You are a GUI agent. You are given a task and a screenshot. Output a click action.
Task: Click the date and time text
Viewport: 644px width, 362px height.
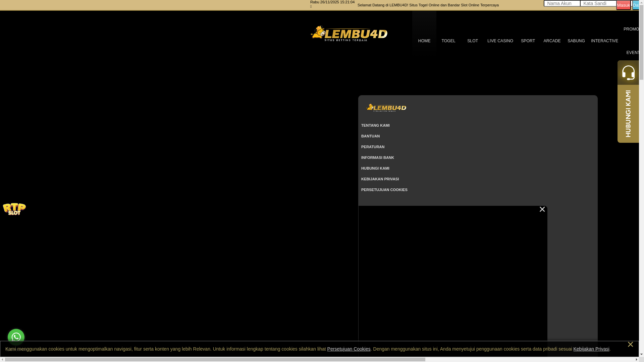[x=332, y=2]
